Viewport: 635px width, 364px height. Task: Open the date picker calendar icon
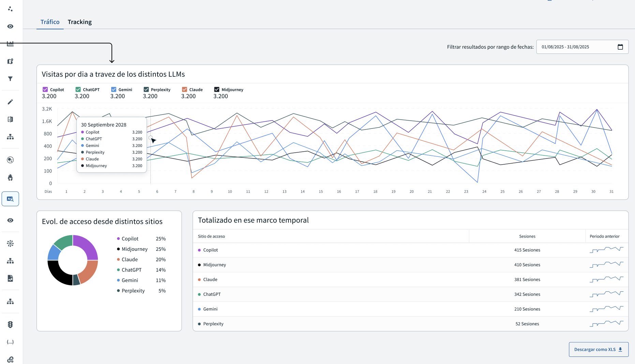pyautogui.click(x=620, y=47)
